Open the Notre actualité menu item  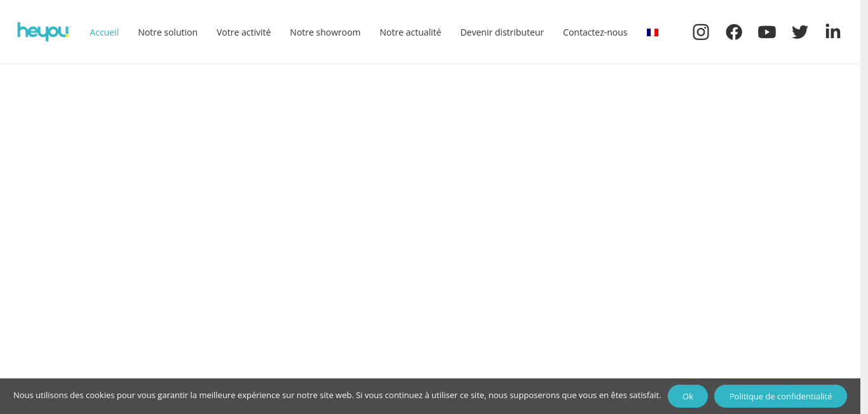410,32
